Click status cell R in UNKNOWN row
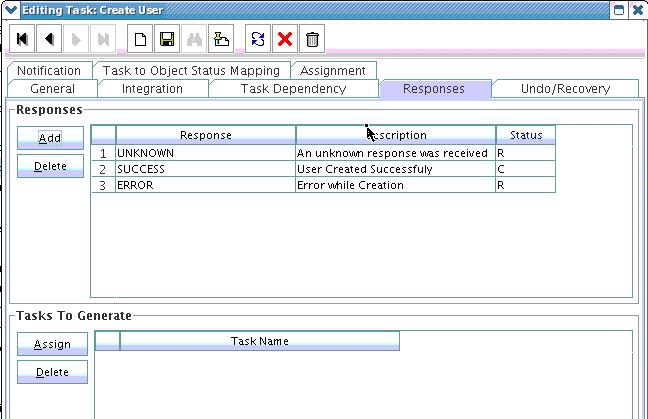Image resolution: width=648 pixels, height=419 pixels. pyautogui.click(x=525, y=153)
